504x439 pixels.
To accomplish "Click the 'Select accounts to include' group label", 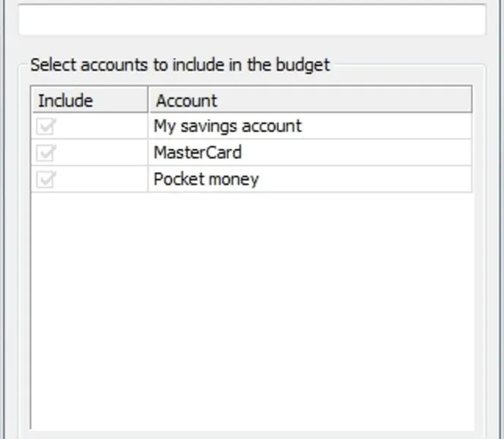I will coord(180,64).
